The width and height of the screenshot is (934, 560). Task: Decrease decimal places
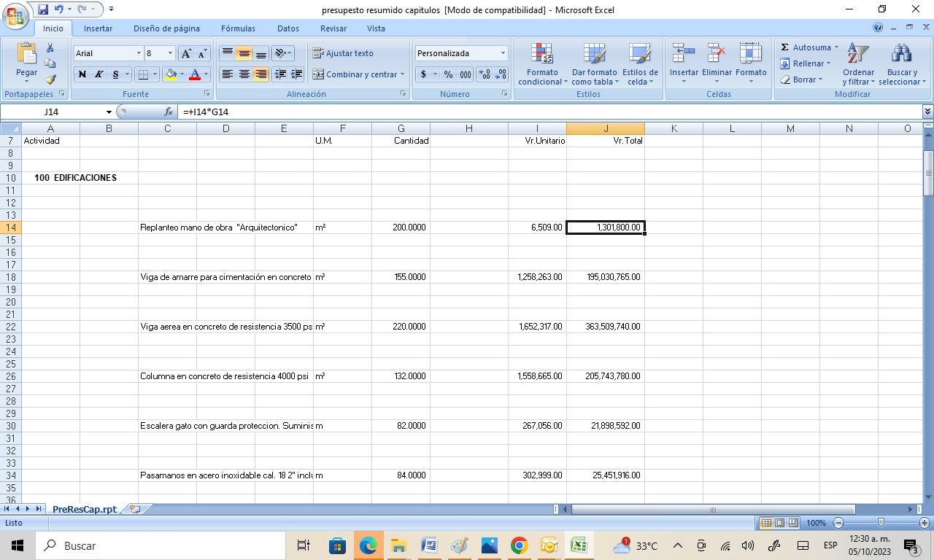click(501, 74)
